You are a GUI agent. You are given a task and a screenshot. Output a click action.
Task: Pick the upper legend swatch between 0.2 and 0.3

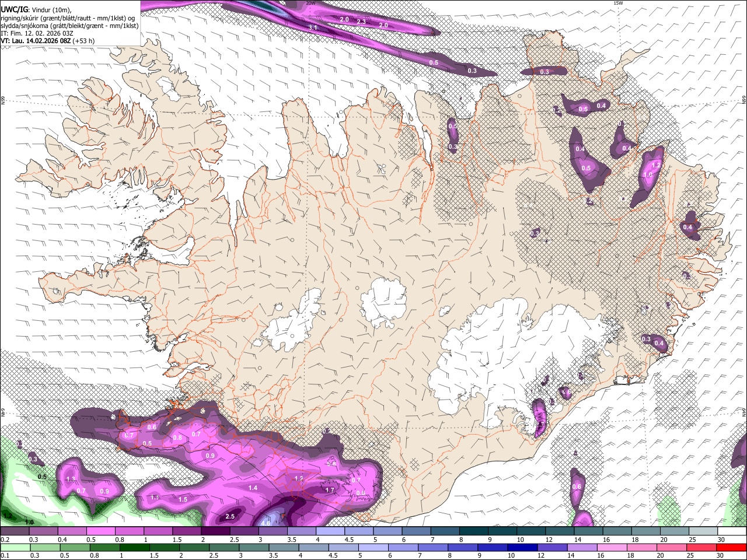tap(15, 531)
